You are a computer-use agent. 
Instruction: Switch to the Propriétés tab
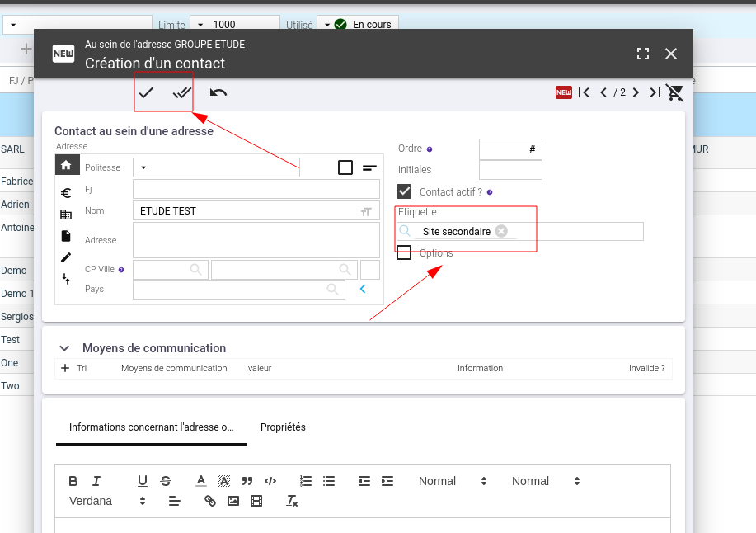[x=283, y=427]
